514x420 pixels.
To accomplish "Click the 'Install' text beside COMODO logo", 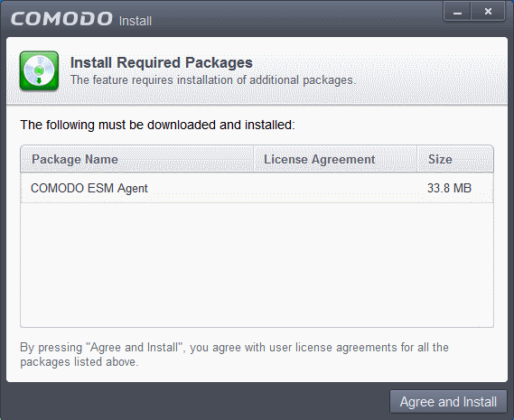I will point(136,21).
